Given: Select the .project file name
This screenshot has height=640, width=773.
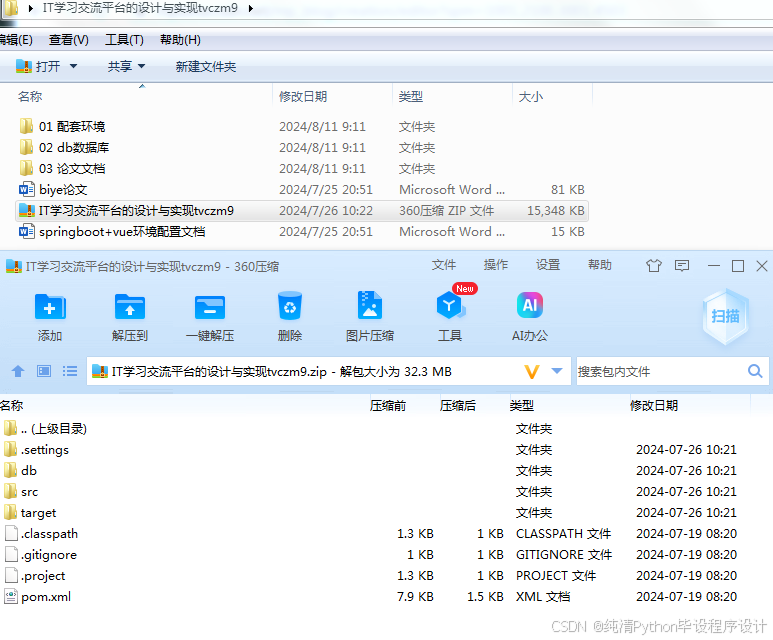Looking at the screenshot, I should point(43,575).
